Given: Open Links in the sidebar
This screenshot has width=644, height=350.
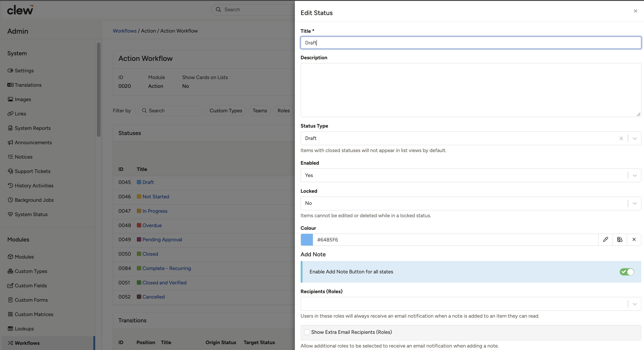Looking at the screenshot, I should coord(17,114).
